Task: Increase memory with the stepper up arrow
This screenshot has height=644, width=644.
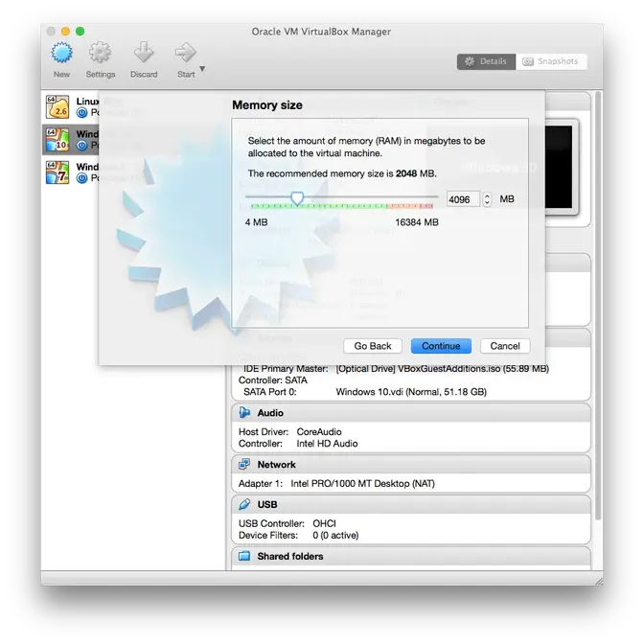Action: [487, 195]
